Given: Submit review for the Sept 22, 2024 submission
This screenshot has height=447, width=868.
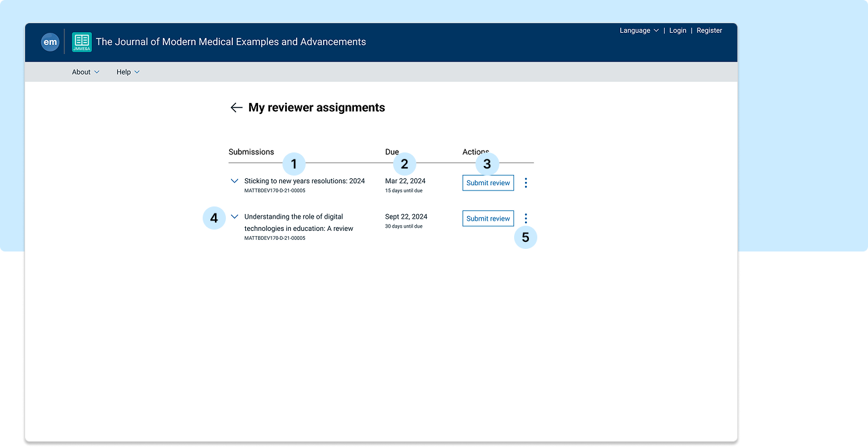Looking at the screenshot, I should click(x=488, y=219).
